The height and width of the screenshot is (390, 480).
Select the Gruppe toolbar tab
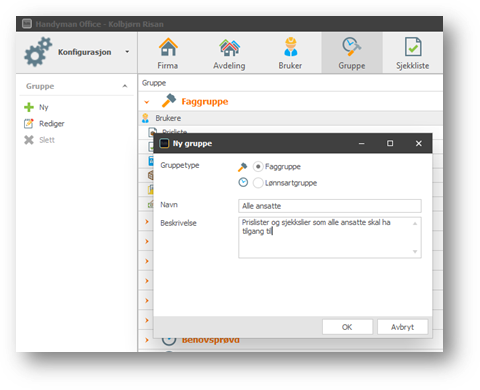(352, 53)
